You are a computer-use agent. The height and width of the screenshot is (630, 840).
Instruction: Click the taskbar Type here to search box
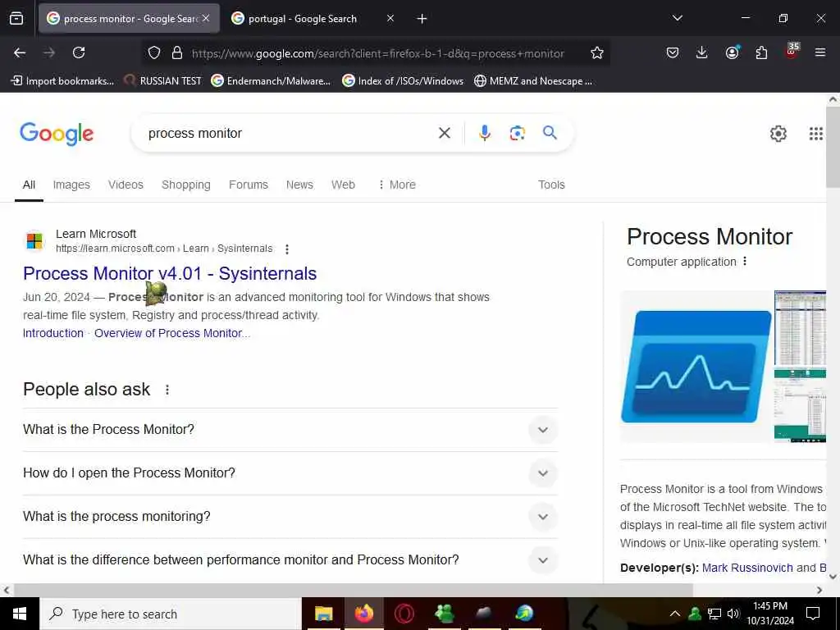(x=171, y=614)
